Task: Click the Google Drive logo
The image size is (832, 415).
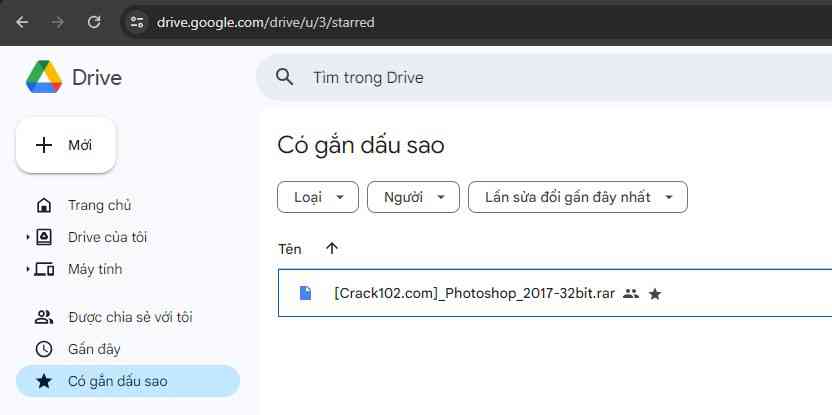Action: point(44,77)
